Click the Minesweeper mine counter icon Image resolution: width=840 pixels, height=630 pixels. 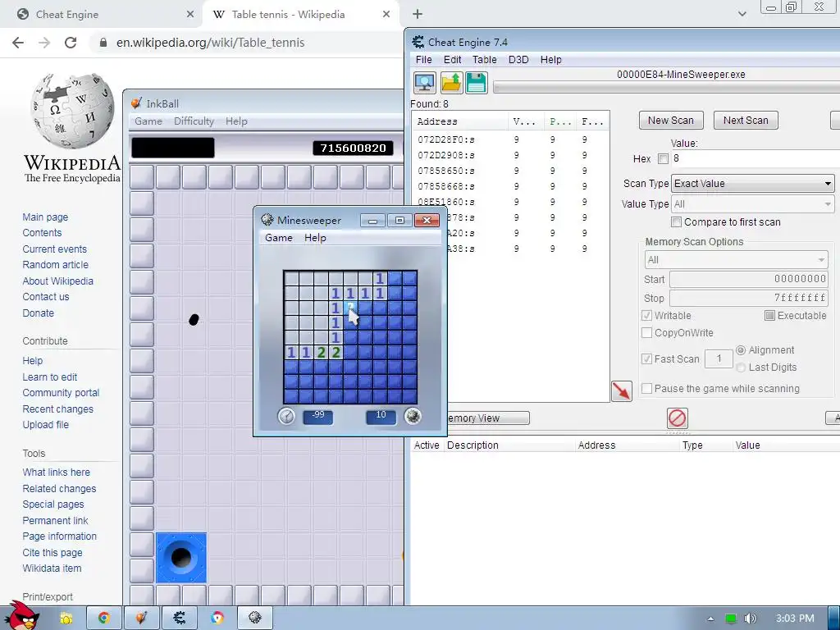pyautogui.click(x=413, y=416)
